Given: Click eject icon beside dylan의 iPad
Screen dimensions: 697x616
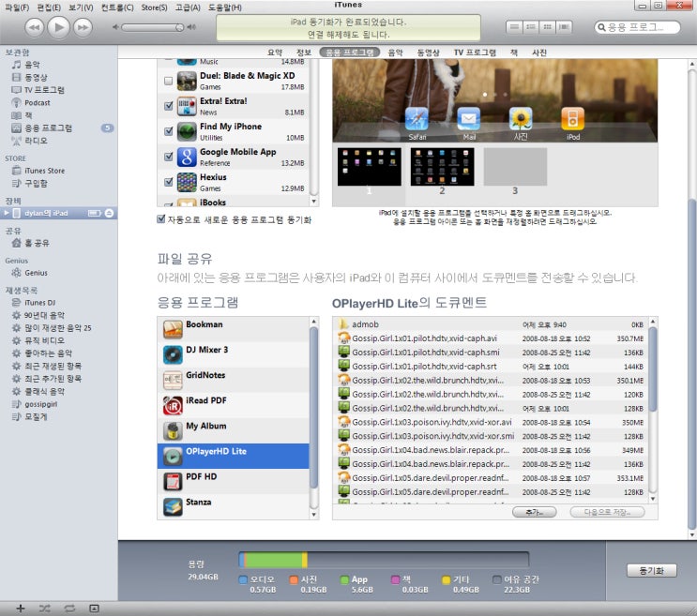Looking at the screenshot, I should 109,213.
